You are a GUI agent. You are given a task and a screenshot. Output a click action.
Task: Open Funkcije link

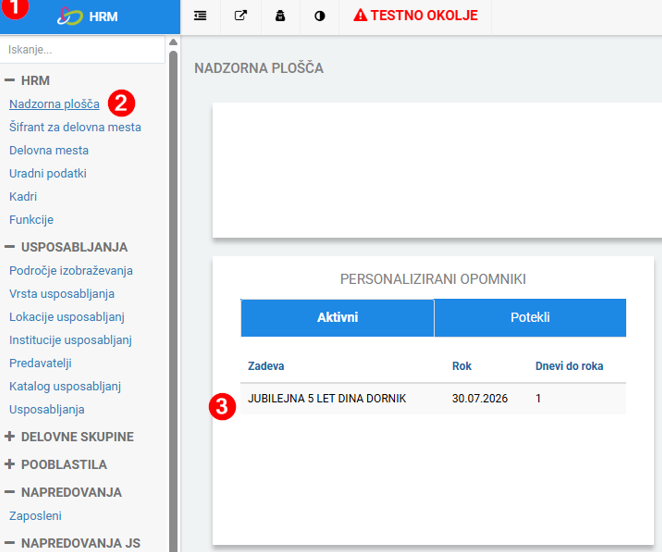point(31,220)
